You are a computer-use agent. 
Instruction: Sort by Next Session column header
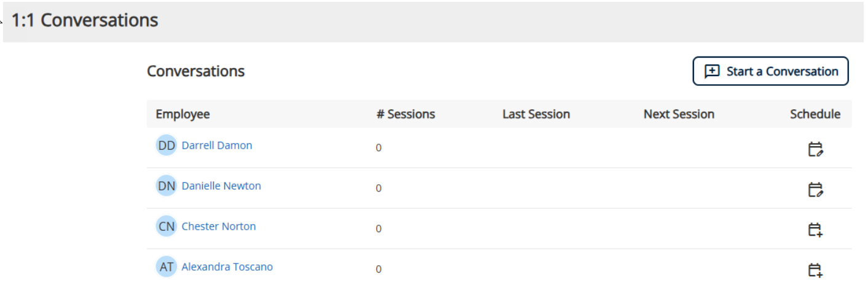click(x=679, y=114)
